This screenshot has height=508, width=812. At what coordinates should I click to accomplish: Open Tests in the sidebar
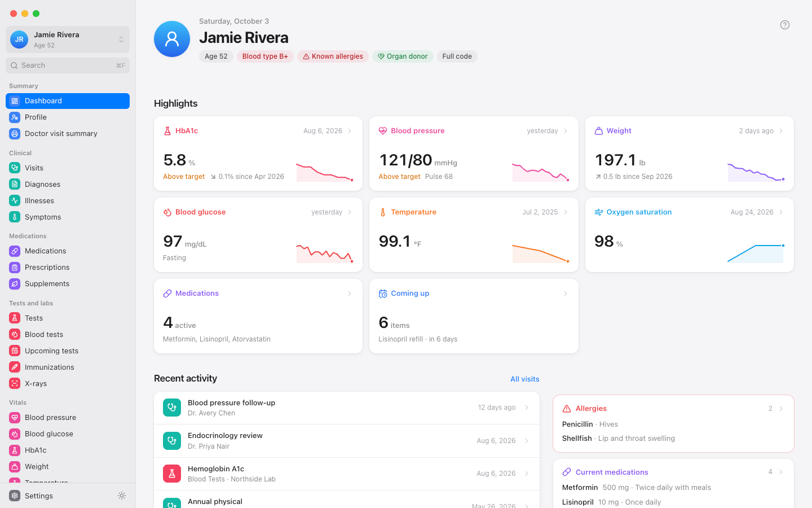[x=68, y=318]
